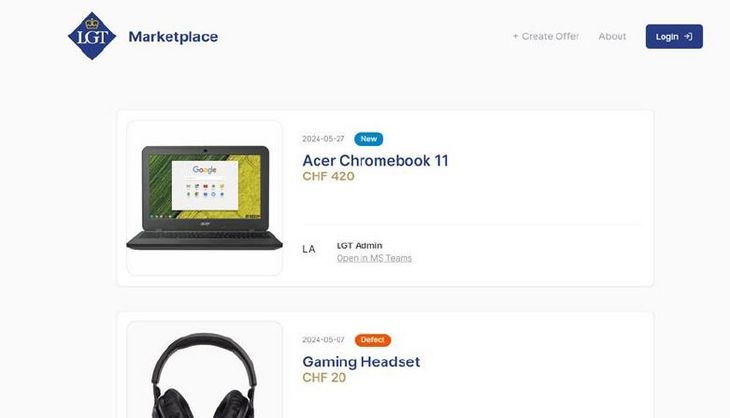Go to the About page
730x418 pixels.
pyautogui.click(x=612, y=36)
